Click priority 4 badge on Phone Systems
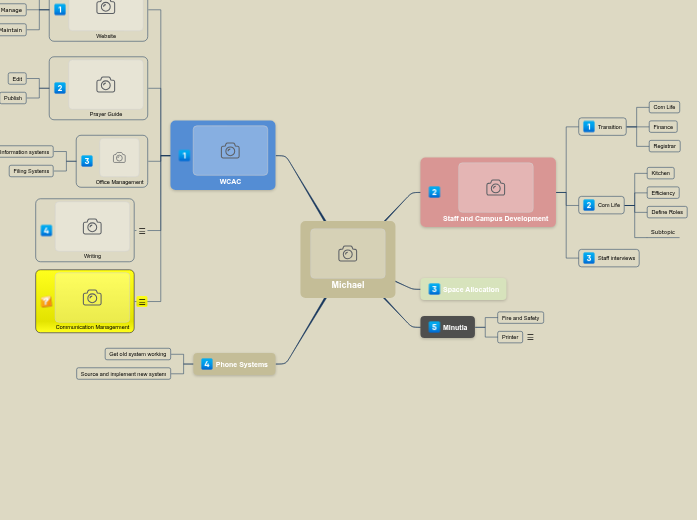697x520 pixels. pos(207,364)
